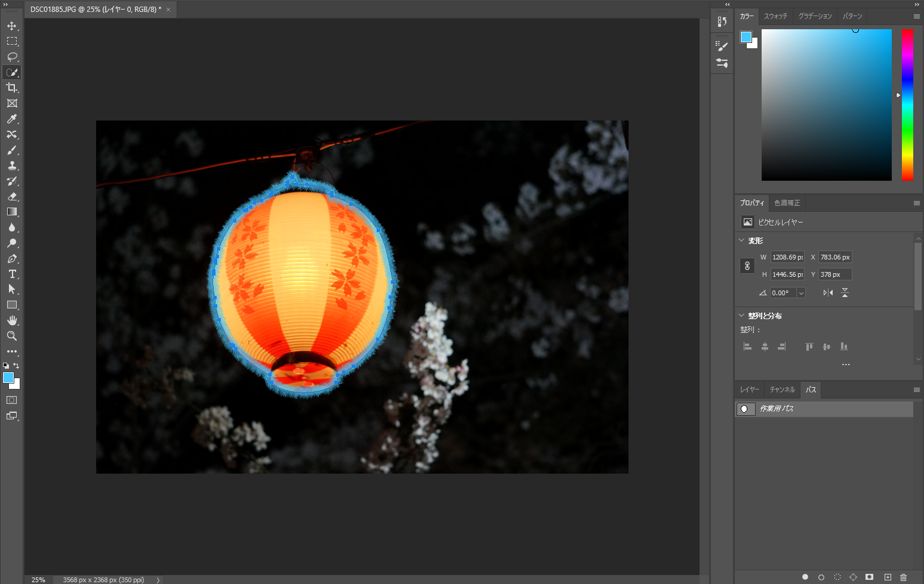
Task: Click the delete path trash icon
Action: [x=903, y=577]
